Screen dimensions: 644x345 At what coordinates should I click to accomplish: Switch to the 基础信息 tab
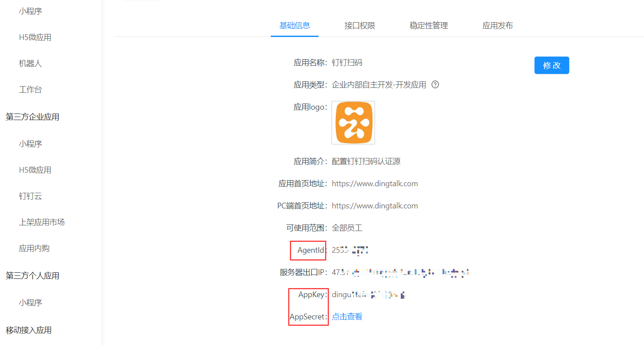point(295,26)
